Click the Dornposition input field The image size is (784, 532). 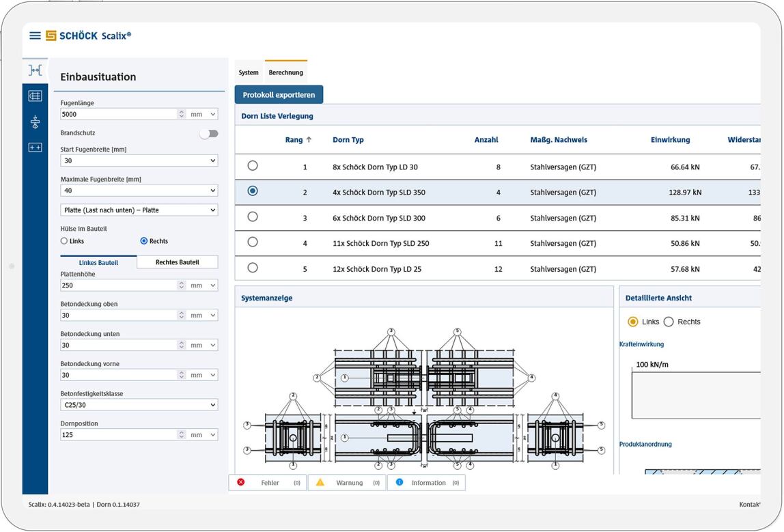(x=119, y=434)
